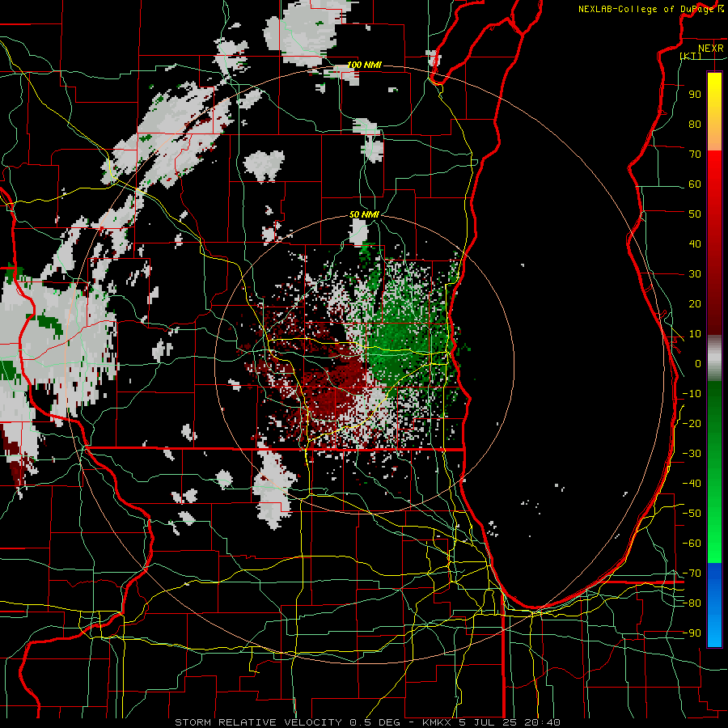This screenshot has width=728, height=728.
Task: Click the positive 50 scale value
Action: tap(695, 214)
